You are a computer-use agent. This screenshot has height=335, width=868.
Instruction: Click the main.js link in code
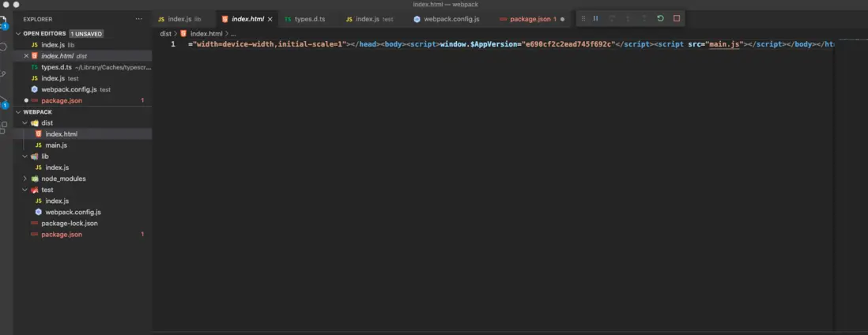click(x=723, y=44)
